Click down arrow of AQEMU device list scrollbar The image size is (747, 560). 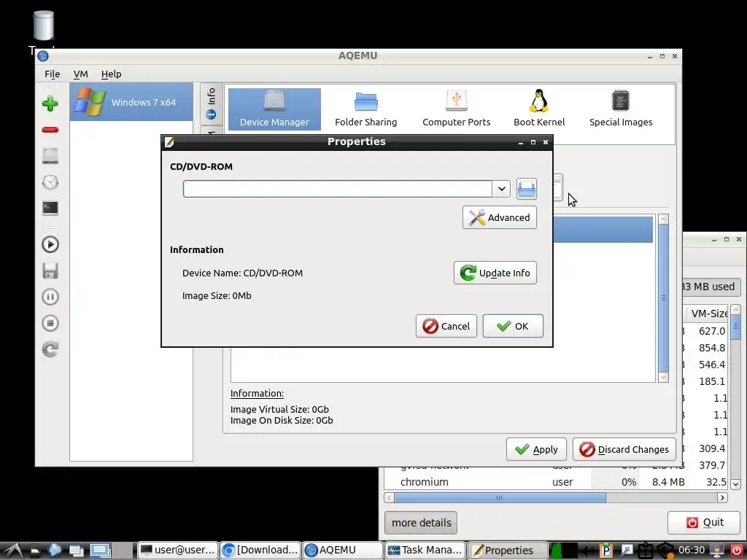[x=663, y=377]
